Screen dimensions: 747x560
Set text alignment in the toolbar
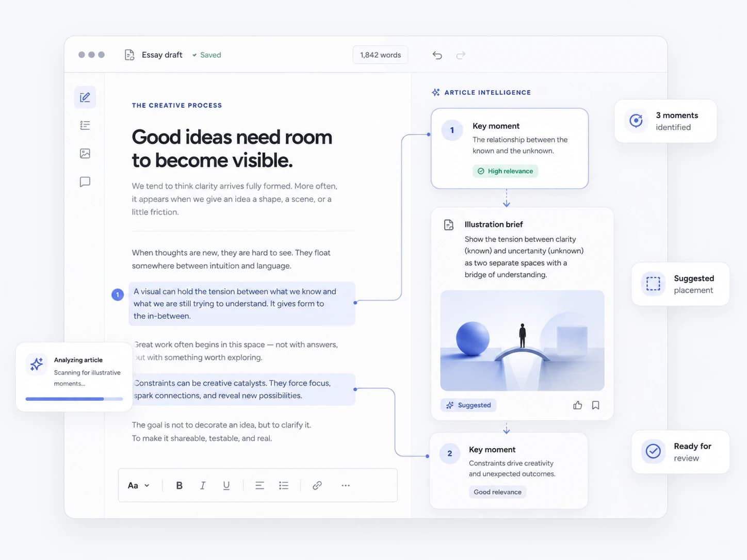point(259,485)
